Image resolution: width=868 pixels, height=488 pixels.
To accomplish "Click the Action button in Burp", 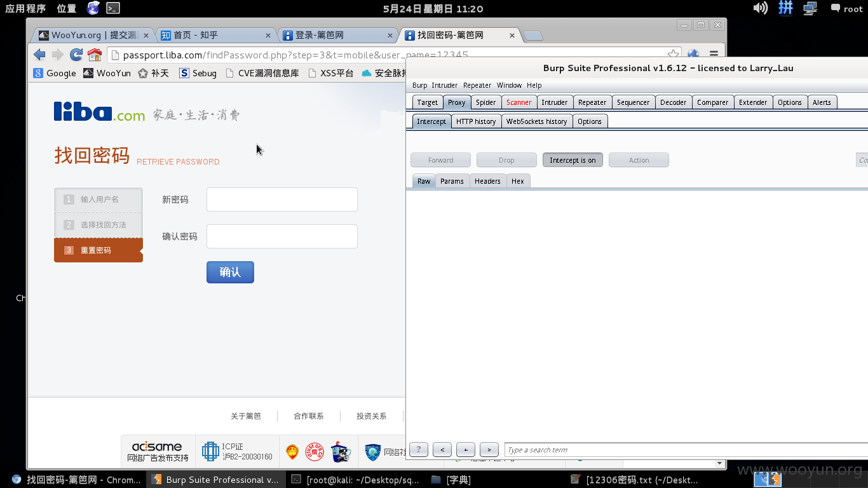I will pyautogui.click(x=639, y=160).
